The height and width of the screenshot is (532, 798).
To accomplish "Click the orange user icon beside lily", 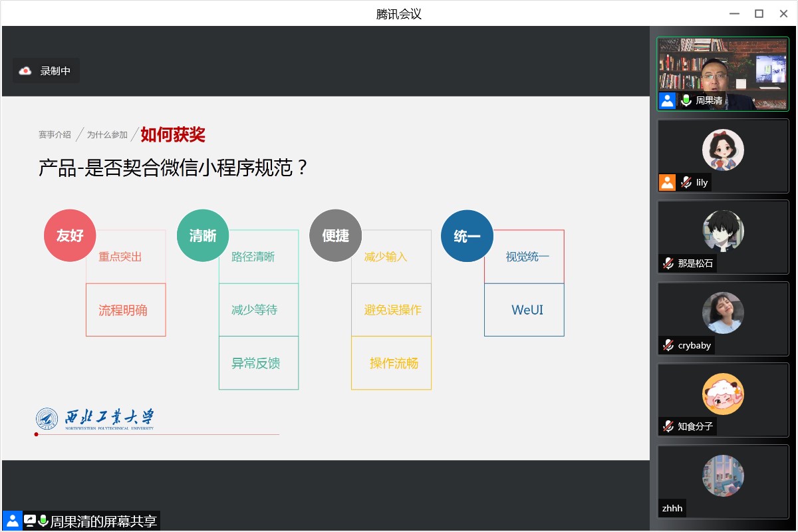I will (x=668, y=182).
